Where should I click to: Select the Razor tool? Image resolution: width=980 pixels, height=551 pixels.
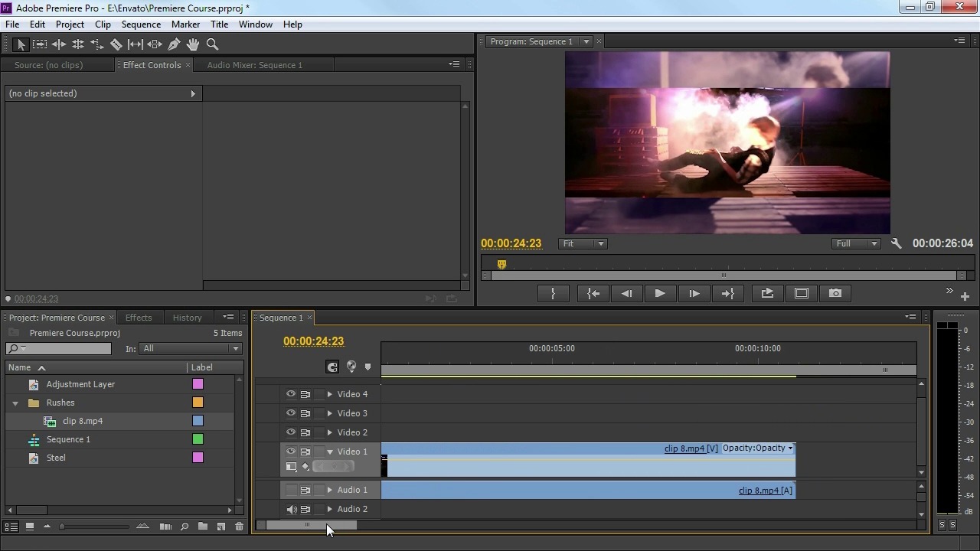116,44
